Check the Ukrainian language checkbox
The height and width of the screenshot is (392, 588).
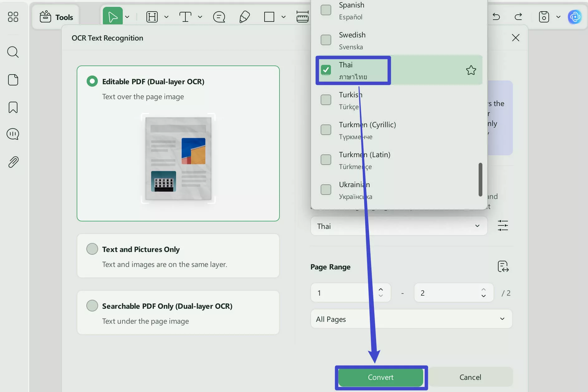pyautogui.click(x=326, y=190)
